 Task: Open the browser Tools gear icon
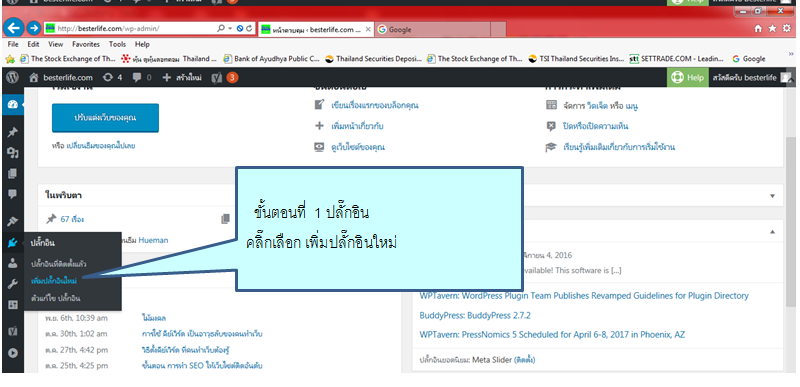coord(787,29)
